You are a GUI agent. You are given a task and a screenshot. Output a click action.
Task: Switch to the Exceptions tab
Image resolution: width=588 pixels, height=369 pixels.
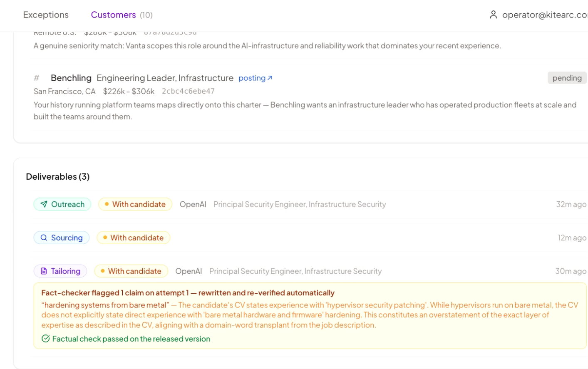pos(46,15)
